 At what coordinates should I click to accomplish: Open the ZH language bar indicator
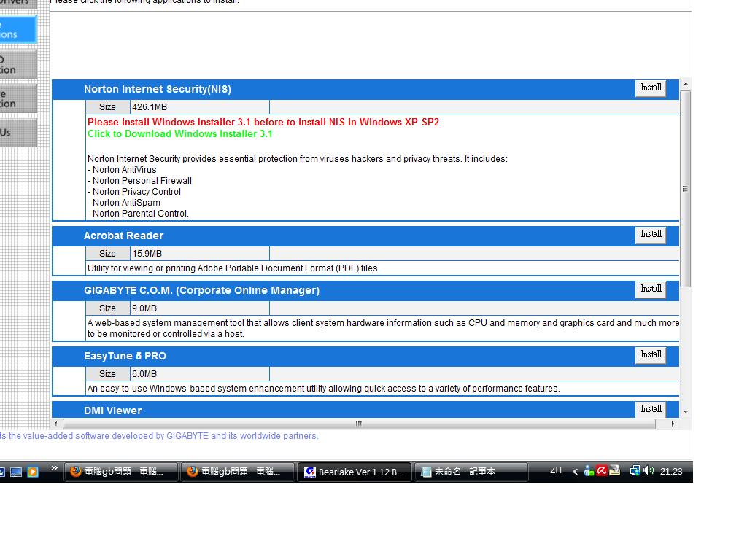click(555, 470)
